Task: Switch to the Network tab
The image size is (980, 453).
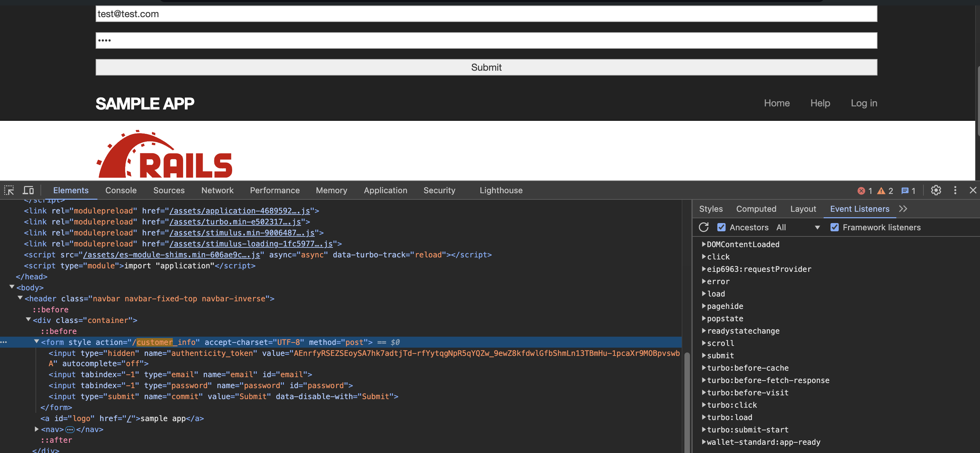Action: (217, 190)
